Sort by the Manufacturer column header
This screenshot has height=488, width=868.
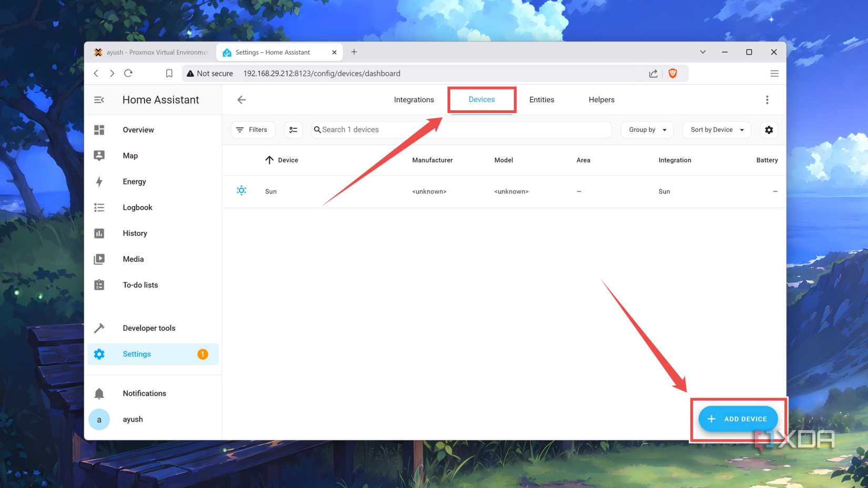click(x=432, y=160)
